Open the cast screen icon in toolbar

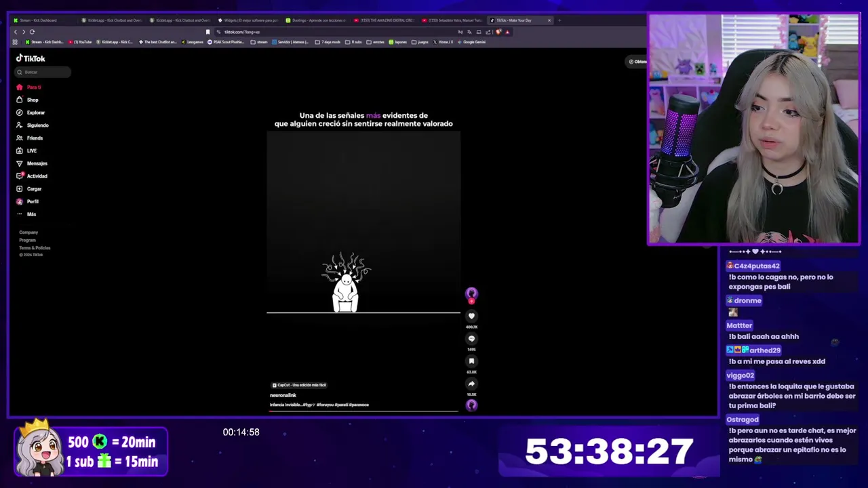pos(479,32)
